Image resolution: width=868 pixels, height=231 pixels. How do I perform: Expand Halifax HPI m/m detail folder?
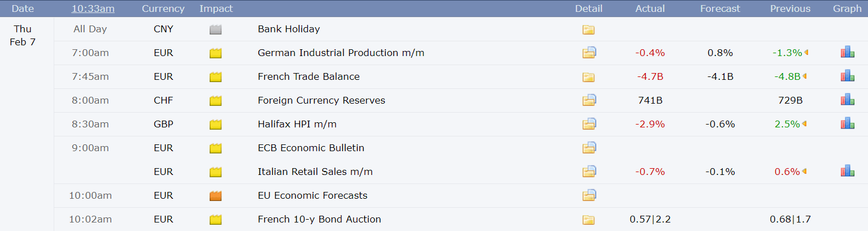pos(589,125)
